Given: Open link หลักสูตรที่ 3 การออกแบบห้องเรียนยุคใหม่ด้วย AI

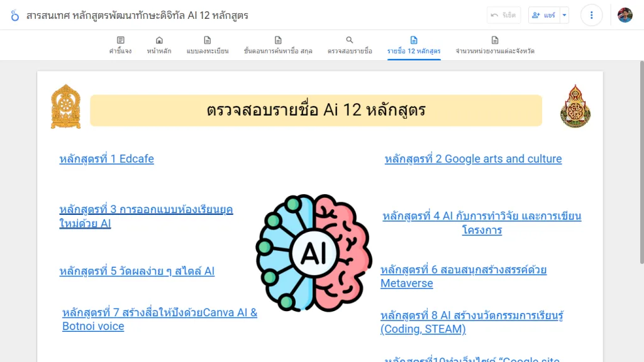Looking at the screenshot, I should pyautogui.click(x=146, y=216).
